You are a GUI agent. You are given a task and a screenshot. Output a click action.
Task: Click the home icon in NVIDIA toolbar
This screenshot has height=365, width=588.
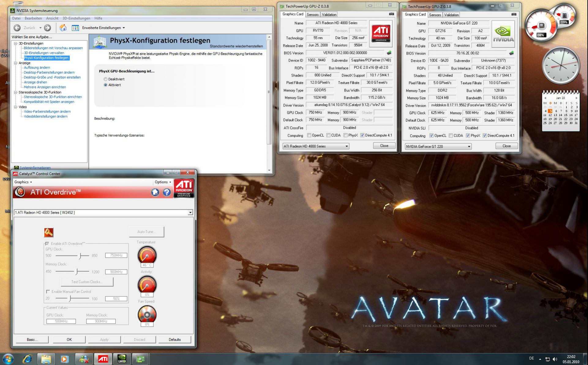[x=63, y=28]
